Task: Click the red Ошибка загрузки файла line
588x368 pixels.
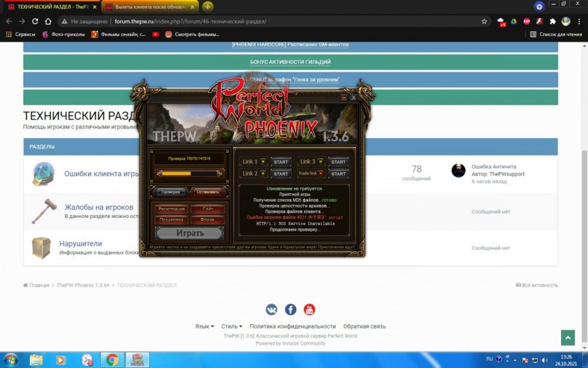Action: (x=295, y=217)
